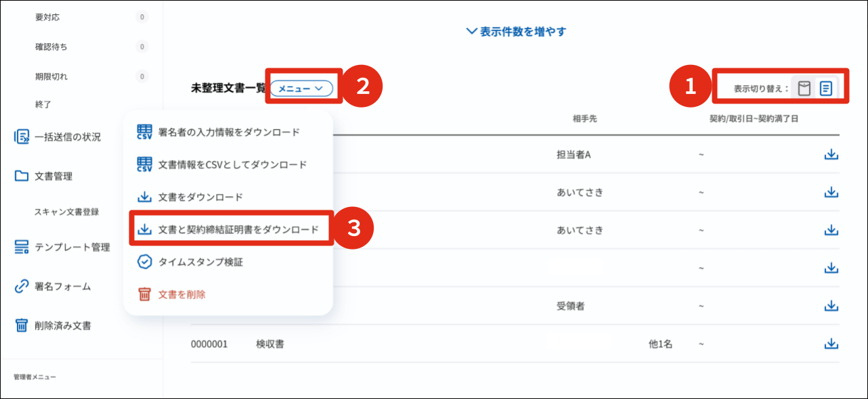Open 署名フォーム link icon
The height and width of the screenshot is (399, 868).
click(x=22, y=287)
